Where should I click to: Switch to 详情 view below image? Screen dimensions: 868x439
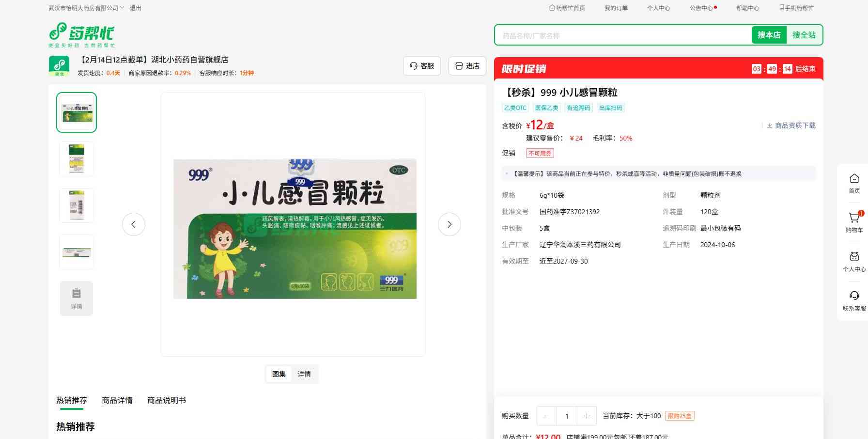click(304, 374)
